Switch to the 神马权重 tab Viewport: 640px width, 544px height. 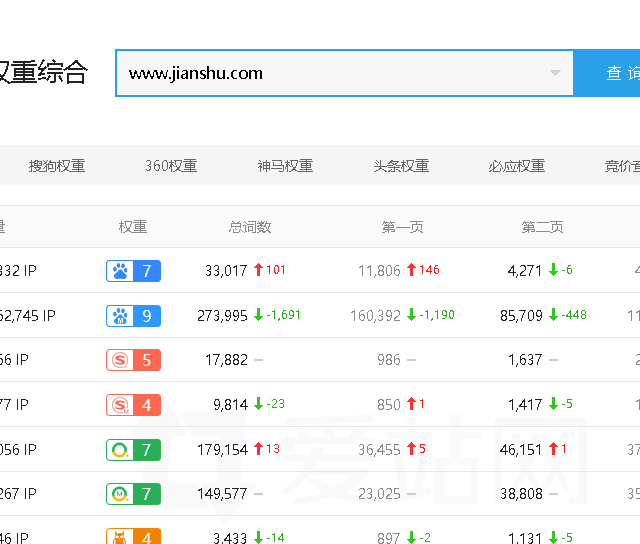point(285,166)
